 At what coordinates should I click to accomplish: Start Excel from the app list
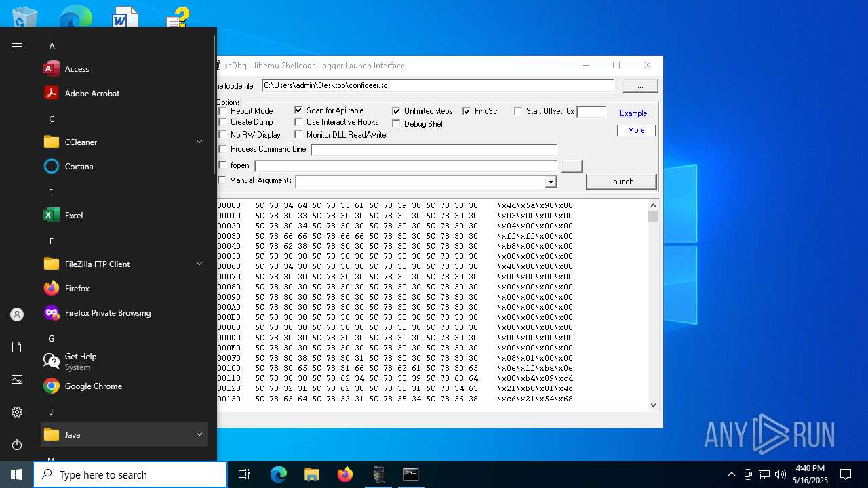tap(124, 215)
